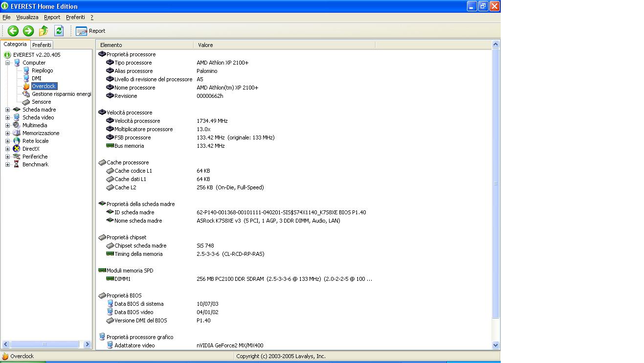The height and width of the screenshot is (363, 644).
Task: Select the Chipset scheda madre SiS 748 value
Action: tap(205, 246)
